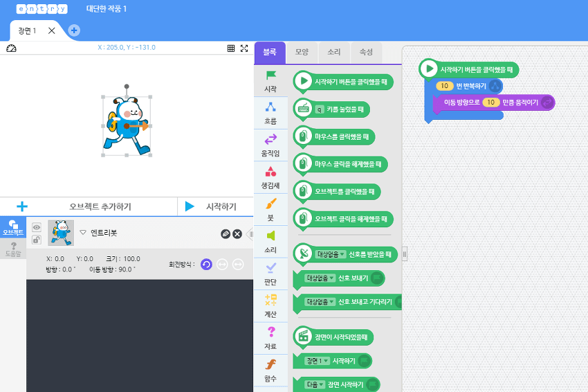588x392 pixels.
Task: Click the 엔트리봇 object name
Action: (104, 233)
